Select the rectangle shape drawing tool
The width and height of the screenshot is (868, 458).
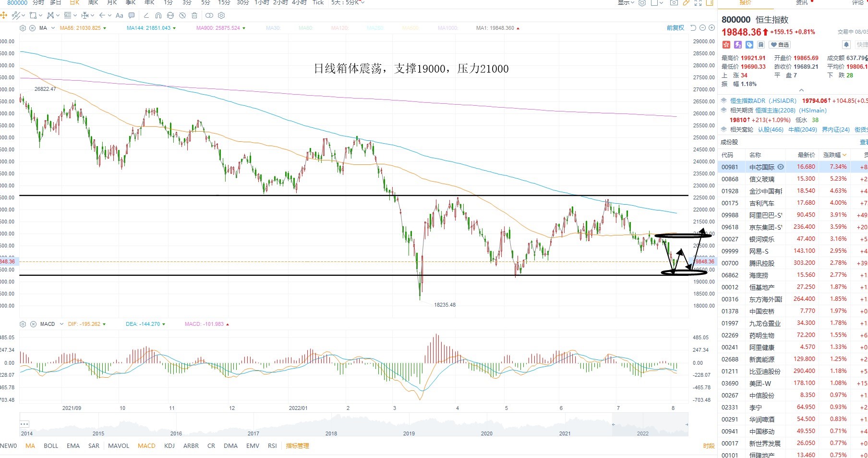point(33,15)
